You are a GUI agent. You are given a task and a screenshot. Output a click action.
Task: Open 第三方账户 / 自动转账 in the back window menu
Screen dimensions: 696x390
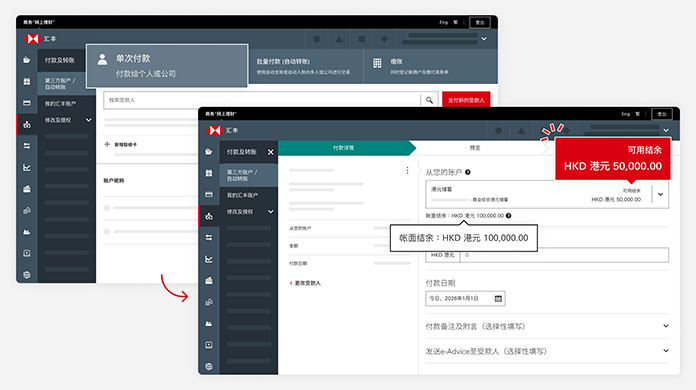coord(67,83)
